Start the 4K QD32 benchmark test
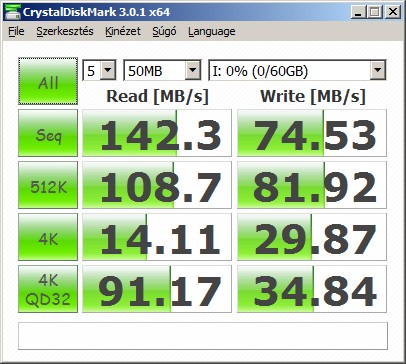Screen dimensions: 406x364 tap(48, 289)
